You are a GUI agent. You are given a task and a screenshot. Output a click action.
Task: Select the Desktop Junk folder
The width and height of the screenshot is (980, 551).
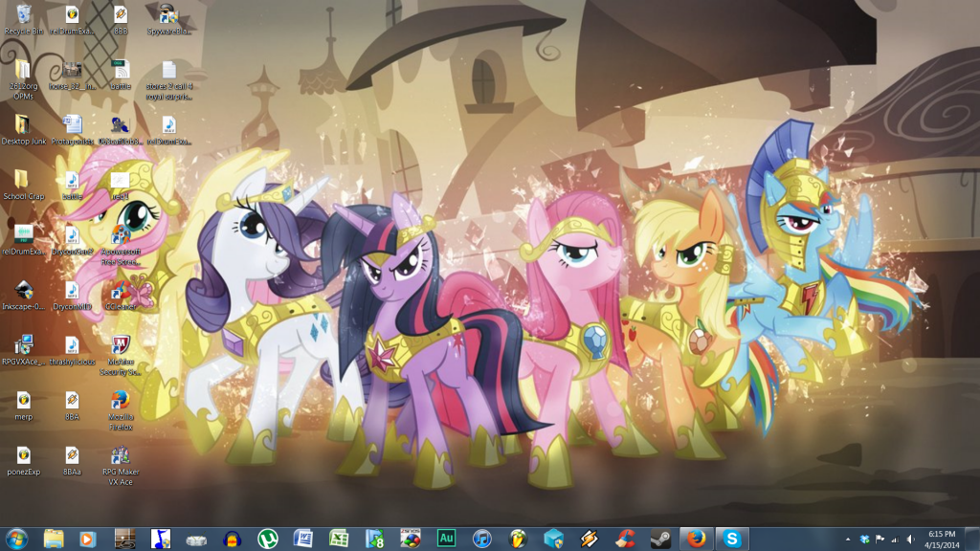click(24, 130)
